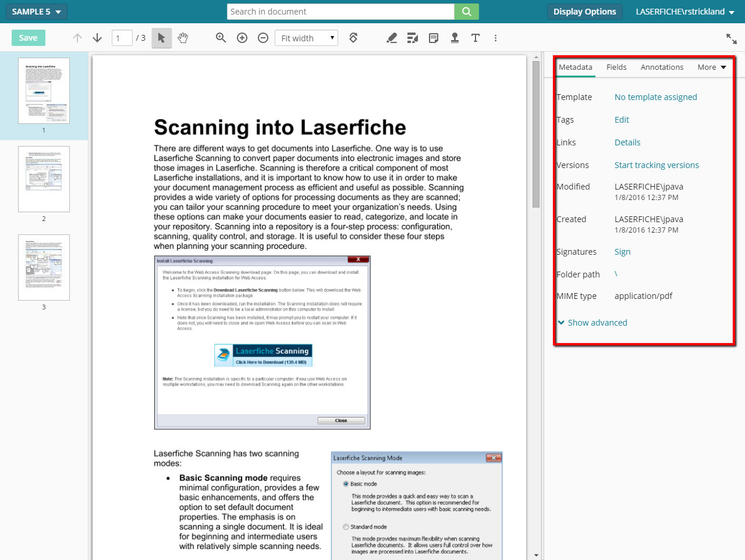Viewport: 745px width, 560px height.
Task: Switch to the Metadata tab
Action: [x=576, y=67]
